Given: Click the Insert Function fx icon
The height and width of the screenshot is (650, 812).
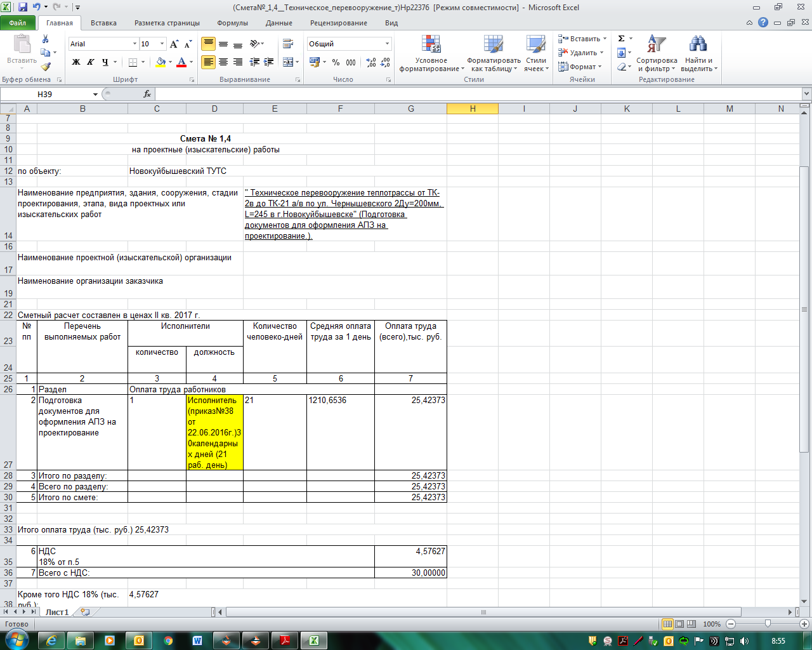Looking at the screenshot, I should click(147, 94).
